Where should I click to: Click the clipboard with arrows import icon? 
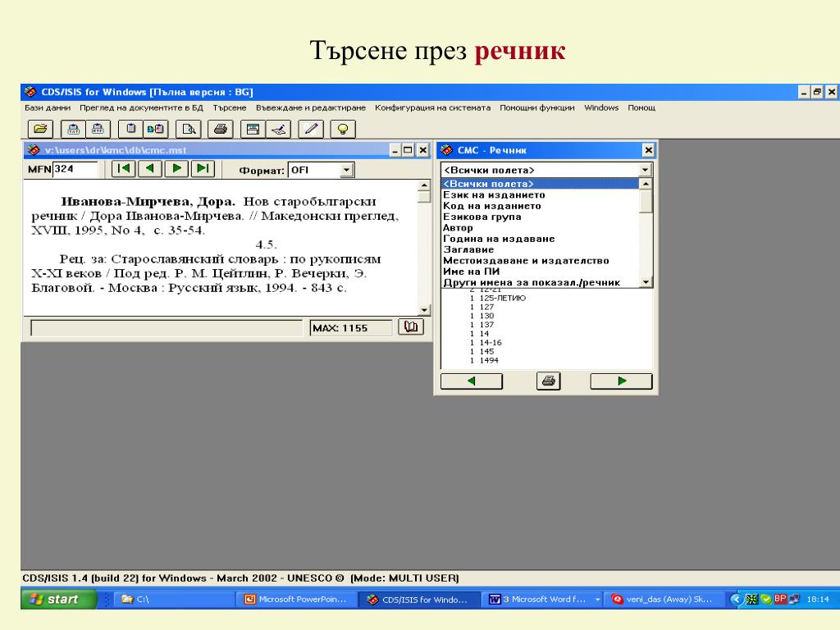click(x=156, y=129)
